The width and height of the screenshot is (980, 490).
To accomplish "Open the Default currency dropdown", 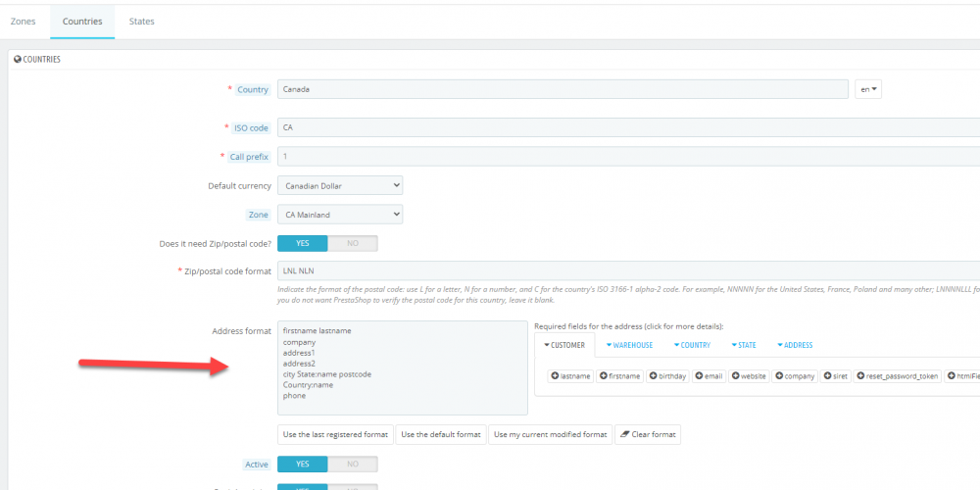I will [340, 185].
